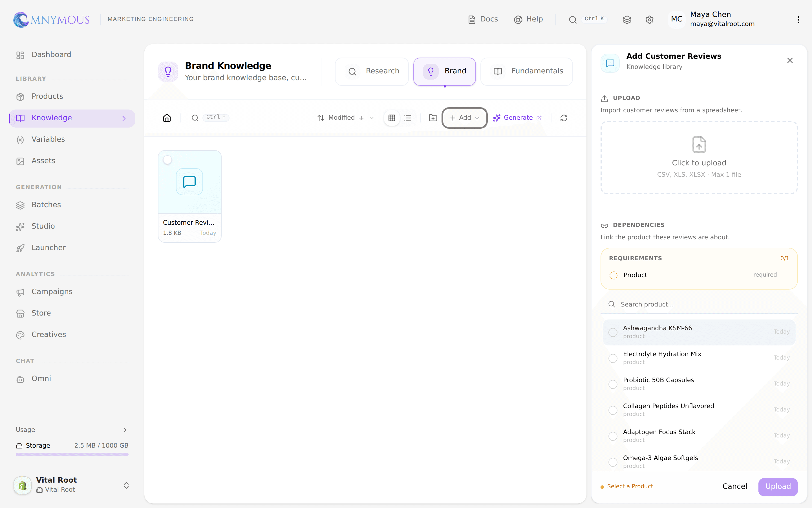Select Ashwagandha KSM-66 product radio
The height and width of the screenshot is (508, 812).
point(613,332)
